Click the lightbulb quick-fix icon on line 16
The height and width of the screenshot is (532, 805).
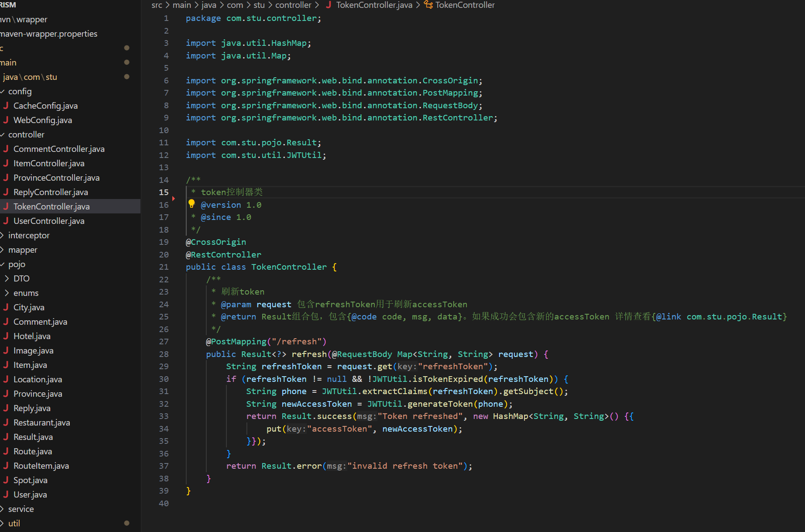pyautogui.click(x=192, y=203)
